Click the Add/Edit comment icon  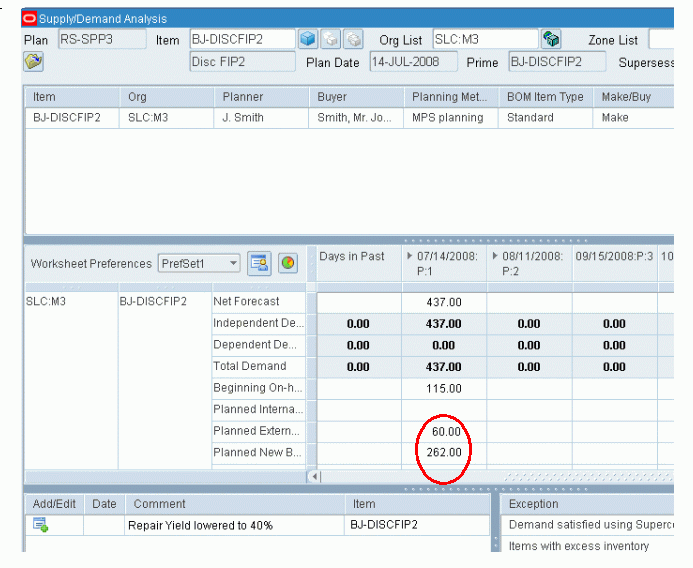(41, 525)
